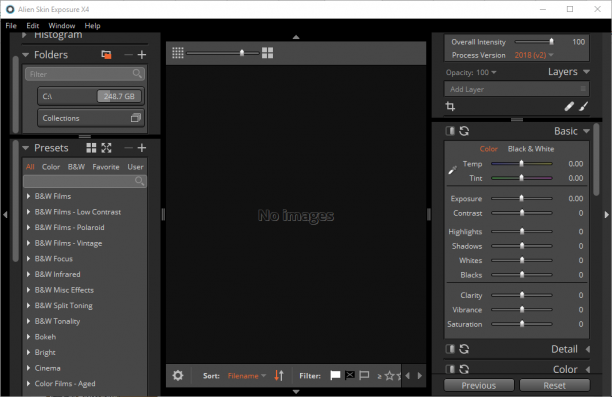Switch presets to grid view
This screenshot has height=397, width=612.
point(91,148)
